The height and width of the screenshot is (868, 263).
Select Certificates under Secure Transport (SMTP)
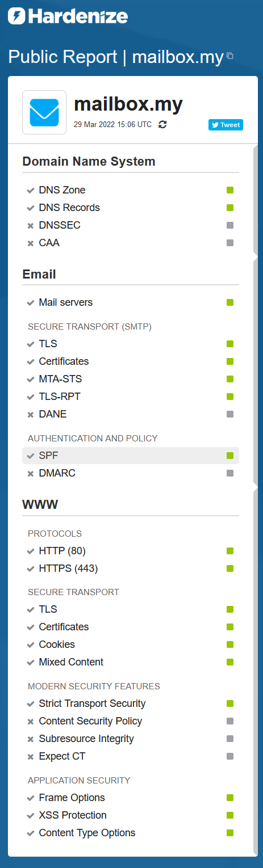131,361
